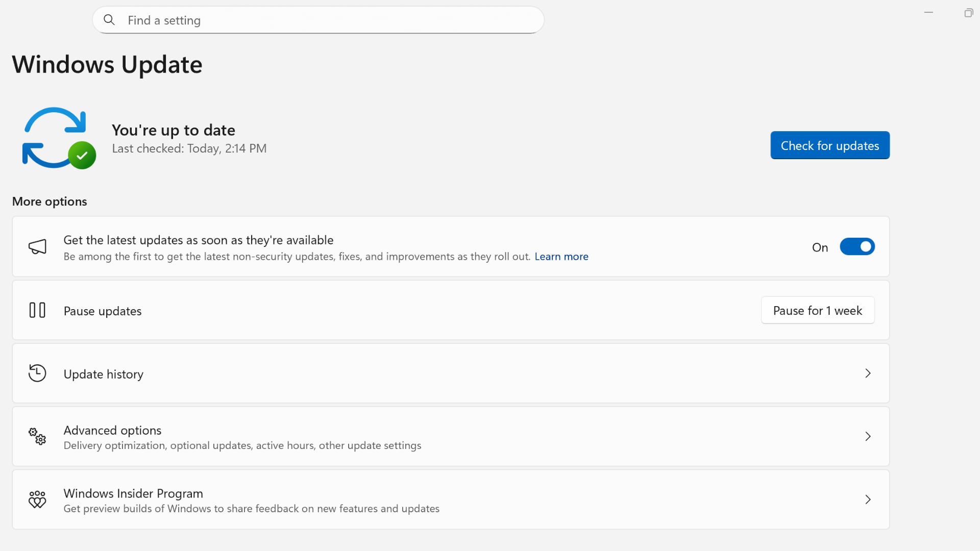This screenshot has width=980, height=551.
Task: Click the pause icon beside Pause updates
Action: click(x=37, y=310)
